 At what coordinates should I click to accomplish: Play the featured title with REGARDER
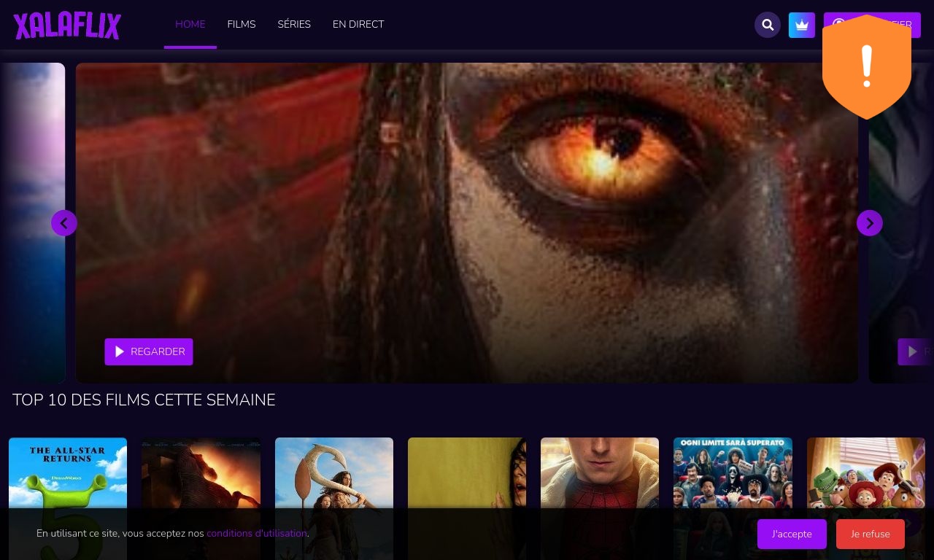[149, 351]
